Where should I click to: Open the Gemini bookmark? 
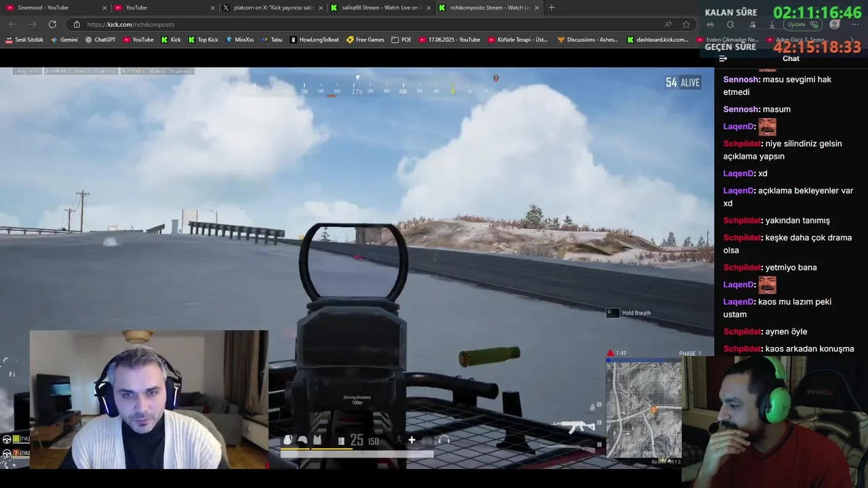coord(64,40)
